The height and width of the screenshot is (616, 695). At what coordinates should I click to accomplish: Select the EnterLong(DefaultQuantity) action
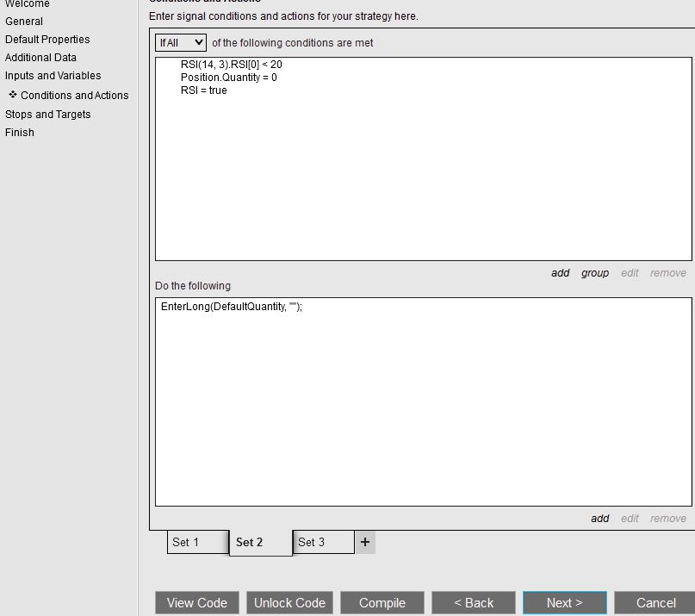coord(232,307)
